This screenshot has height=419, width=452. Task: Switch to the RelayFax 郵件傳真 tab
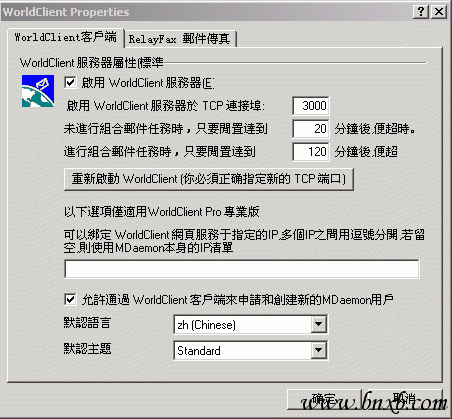click(180, 39)
